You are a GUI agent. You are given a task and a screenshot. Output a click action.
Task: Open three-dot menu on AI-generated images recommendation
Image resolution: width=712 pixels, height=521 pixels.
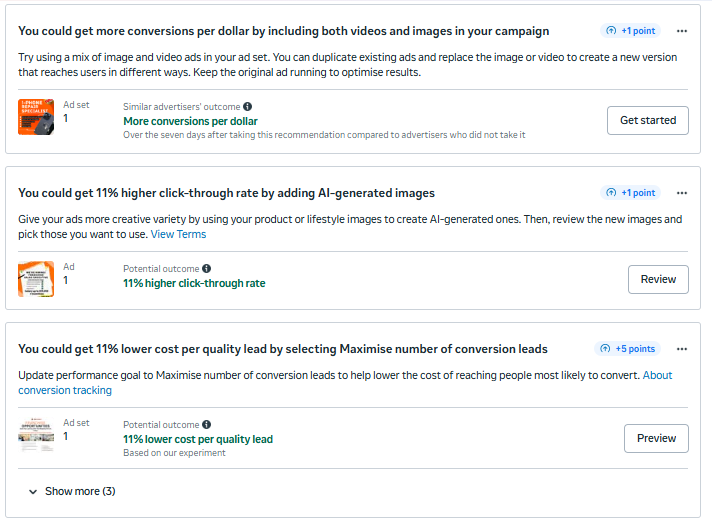click(x=682, y=193)
